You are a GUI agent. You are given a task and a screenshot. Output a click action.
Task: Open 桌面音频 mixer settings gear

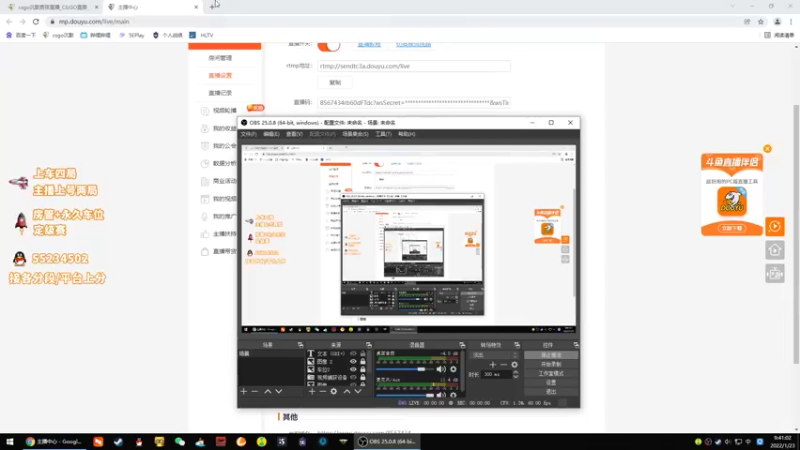[x=453, y=369]
